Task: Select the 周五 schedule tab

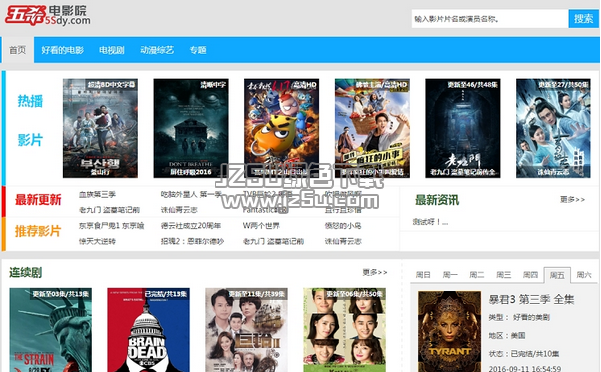Action: 557,275
